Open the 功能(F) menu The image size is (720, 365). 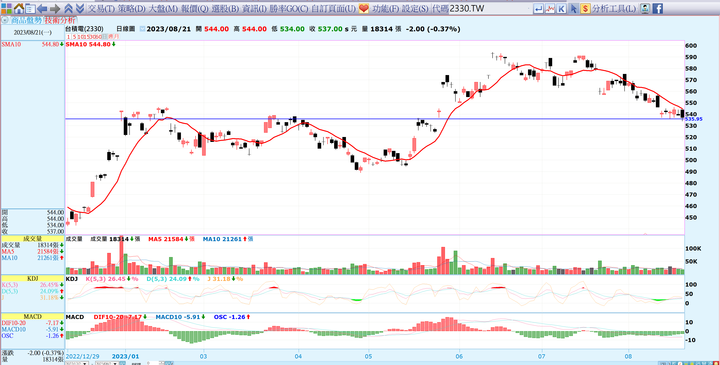pyautogui.click(x=385, y=9)
